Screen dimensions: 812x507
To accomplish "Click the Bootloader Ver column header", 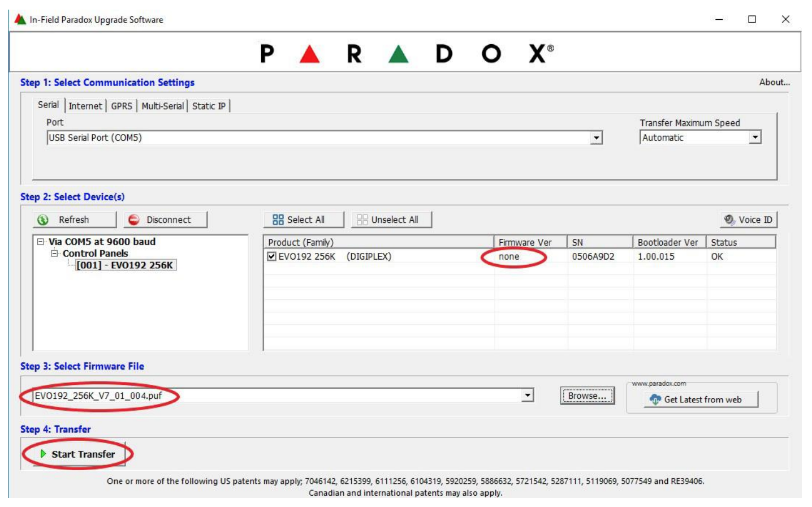I will (670, 242).
